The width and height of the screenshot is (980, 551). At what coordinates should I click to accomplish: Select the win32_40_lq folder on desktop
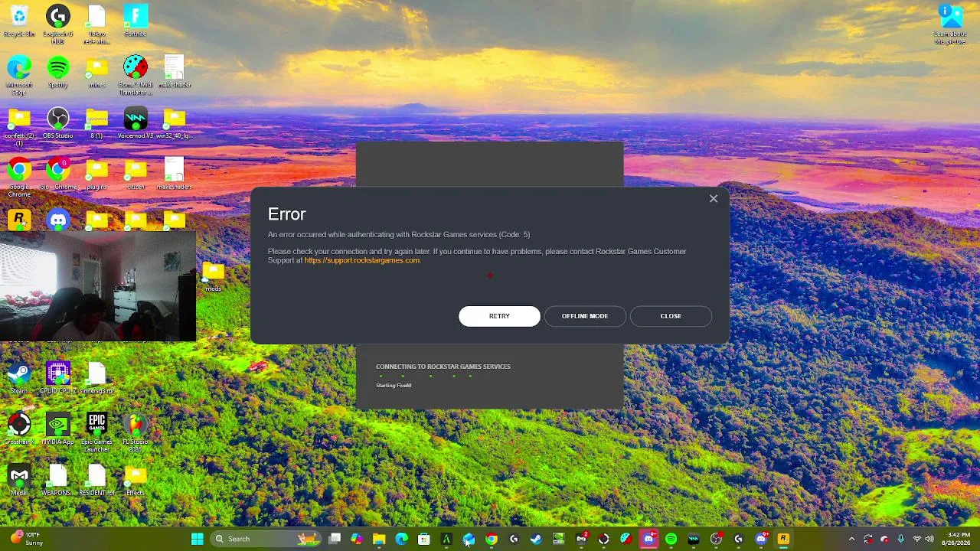click(175, 123)
